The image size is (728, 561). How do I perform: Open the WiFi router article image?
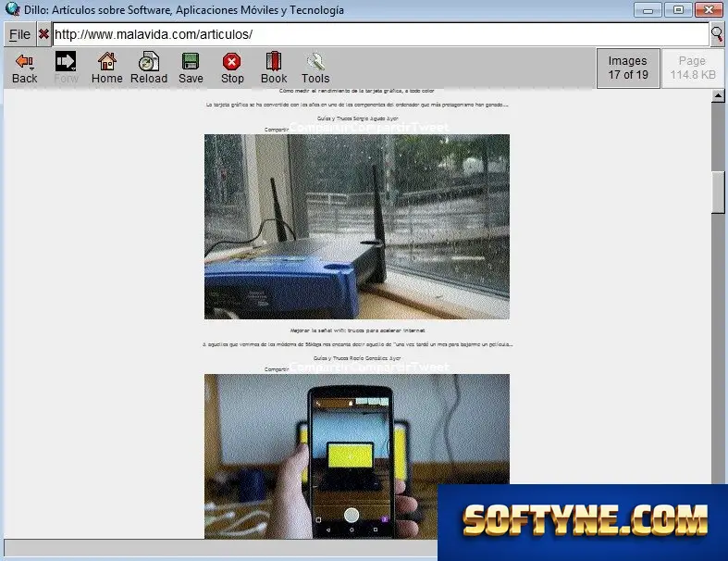pyautogui.click(x=356, y=227)
